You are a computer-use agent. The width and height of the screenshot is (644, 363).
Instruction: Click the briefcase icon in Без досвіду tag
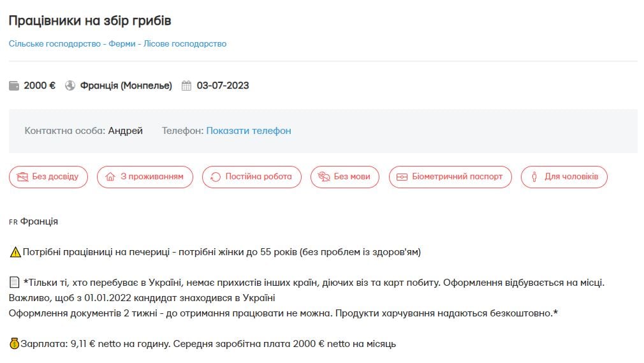point(23,177)
